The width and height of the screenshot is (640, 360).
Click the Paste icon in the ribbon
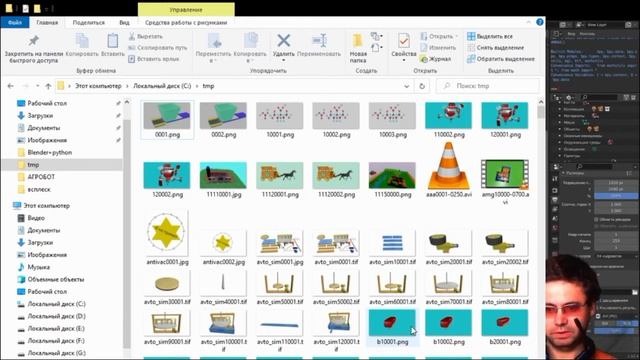113,41
